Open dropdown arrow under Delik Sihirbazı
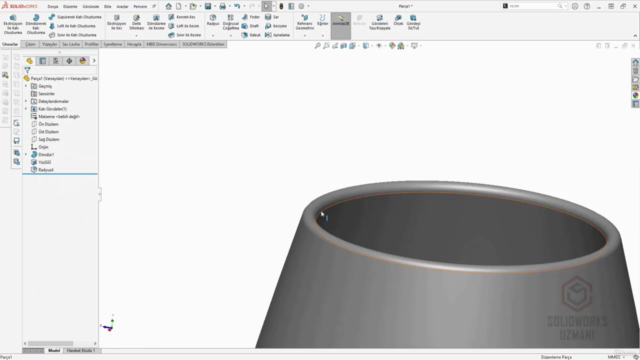Image resolution: width=640 pixels, height=360 pixels. pyautogui.click(x=136, y=36)
